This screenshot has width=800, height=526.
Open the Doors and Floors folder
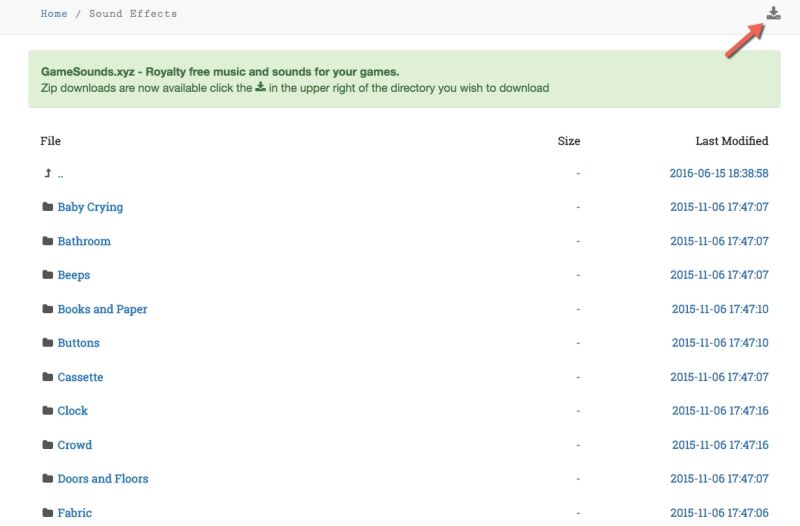(x=103, y=479)
